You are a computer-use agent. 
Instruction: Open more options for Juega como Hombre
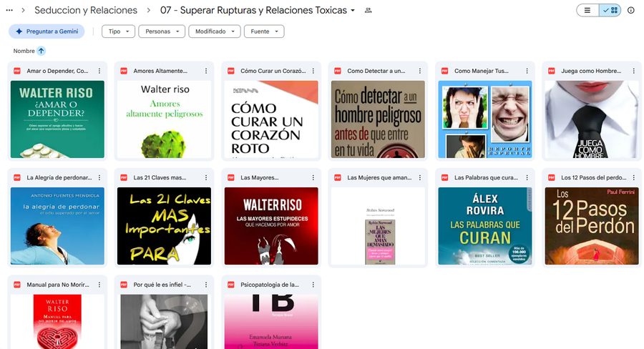(x=634, y=71)
